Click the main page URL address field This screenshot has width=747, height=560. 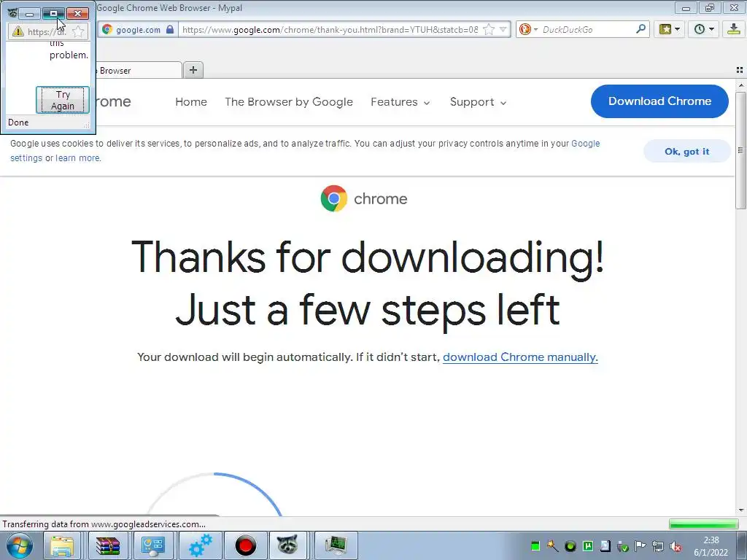330,29
